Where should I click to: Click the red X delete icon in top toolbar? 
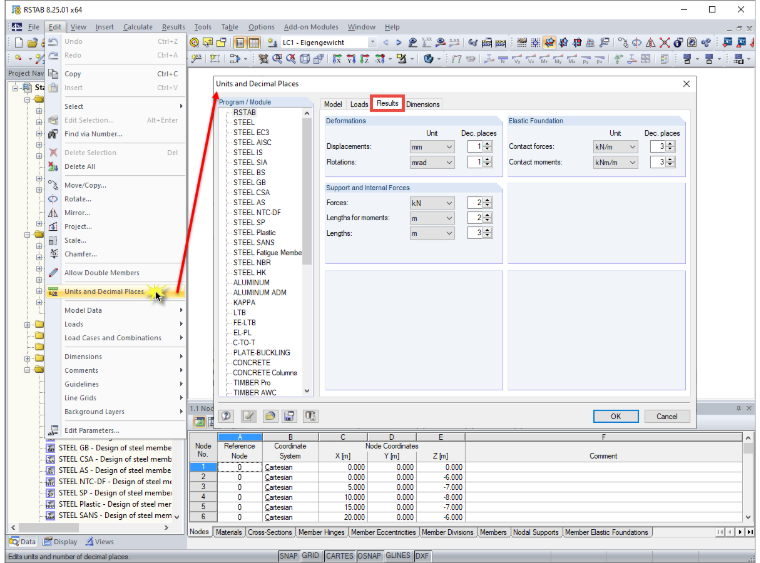click(x=664, y=43)
